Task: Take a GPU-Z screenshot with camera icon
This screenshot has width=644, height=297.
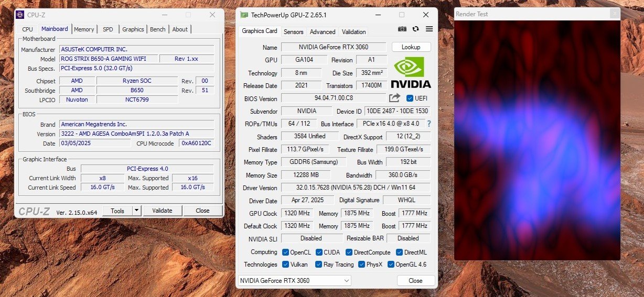Action: coord(402,29)
